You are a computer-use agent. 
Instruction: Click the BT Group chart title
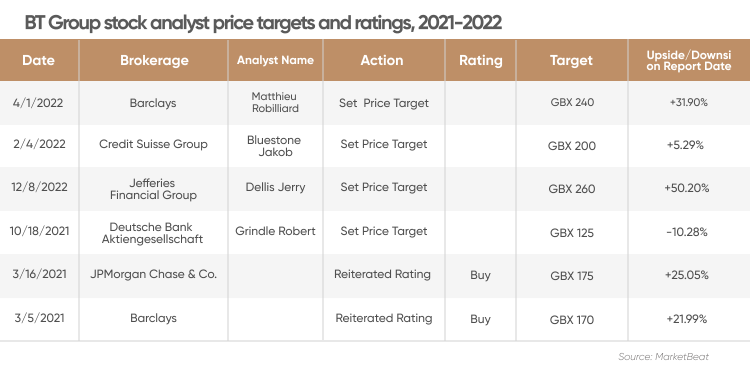tap(263, 22)
